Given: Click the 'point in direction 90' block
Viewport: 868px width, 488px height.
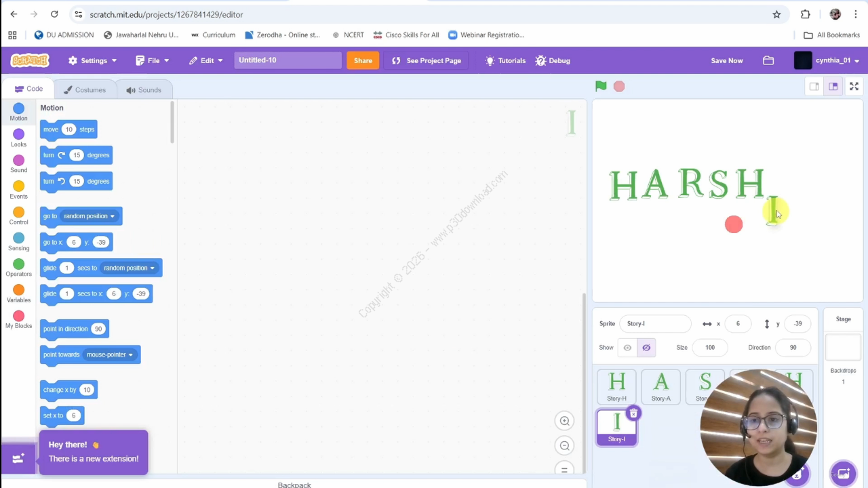Looking at the screenshot, I should point(74,329).
